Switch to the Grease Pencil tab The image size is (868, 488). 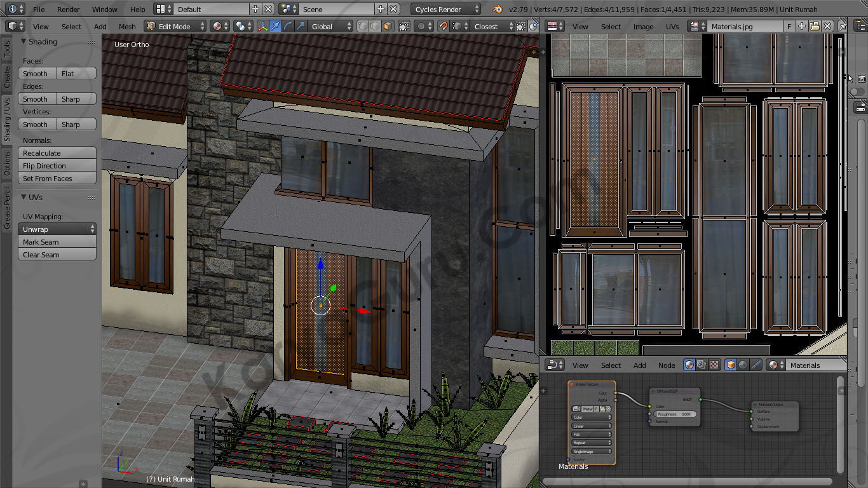(7, 208)
